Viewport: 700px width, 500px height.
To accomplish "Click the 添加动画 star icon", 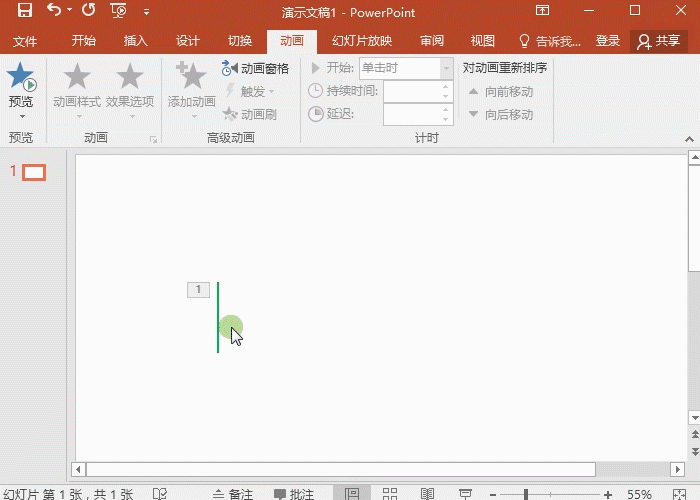I will pyautogui.click(x=191, y=75).
